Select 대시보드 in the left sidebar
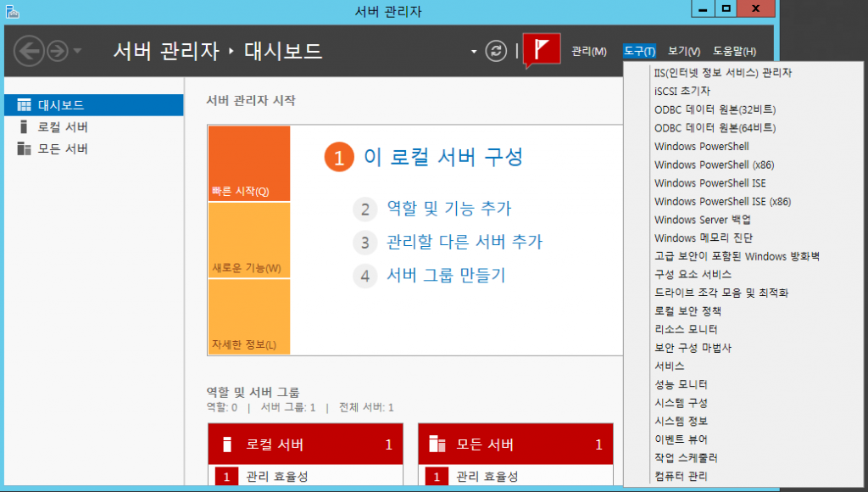868x492 pixels. pos(61,105)
